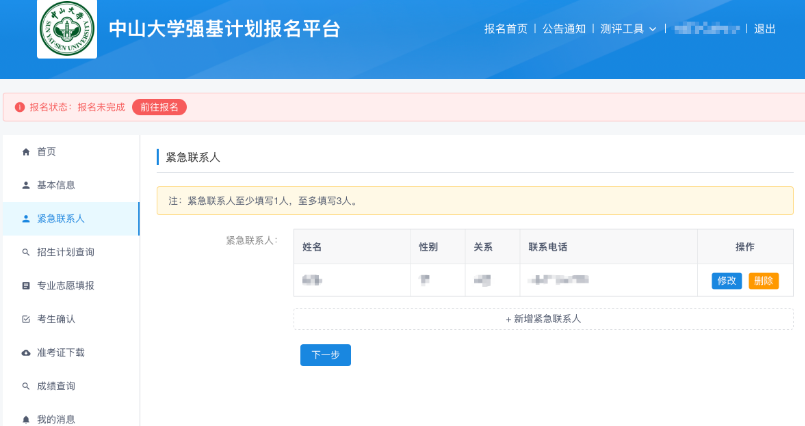Click the red warning icon in status bar
Image resolution: width=805 pixels, height=426 pixels.
click(x=19, y=107)
